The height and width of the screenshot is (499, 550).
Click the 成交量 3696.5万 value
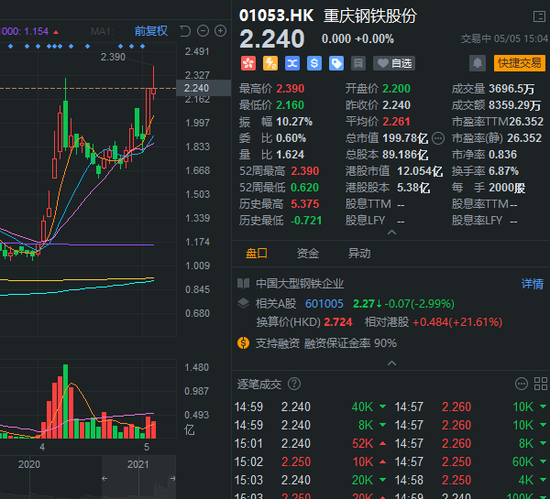pyautogui.click(x=511, y=89)
